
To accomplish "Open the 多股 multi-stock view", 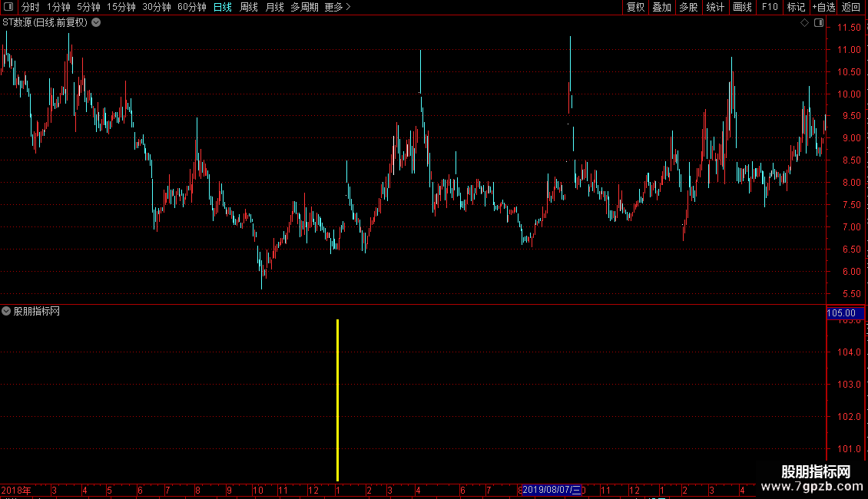I will pyautogui.click(x=688, y=7).
